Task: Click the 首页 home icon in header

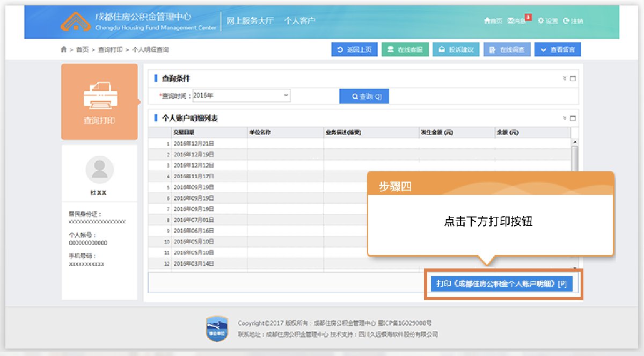Action: coord(487,21)
